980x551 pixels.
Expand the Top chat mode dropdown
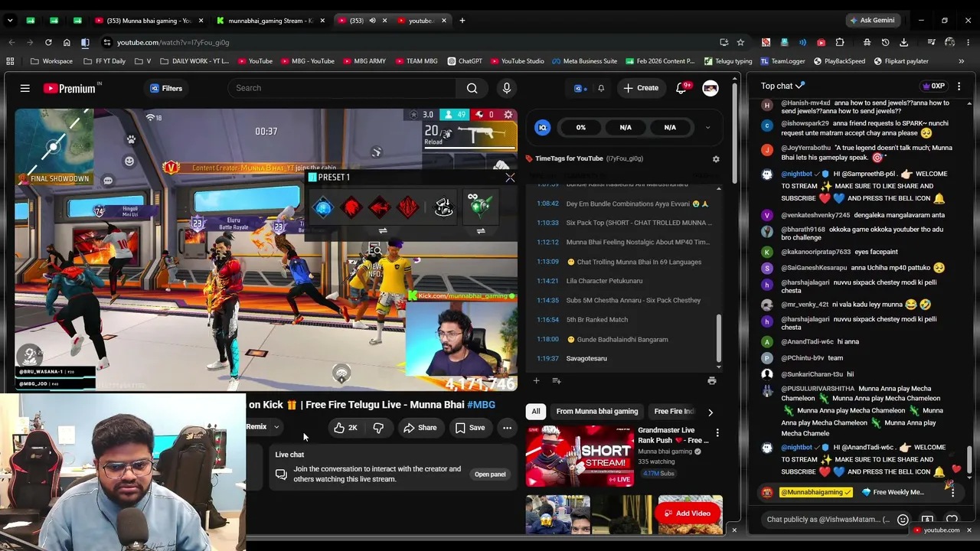tap(783, 86)
